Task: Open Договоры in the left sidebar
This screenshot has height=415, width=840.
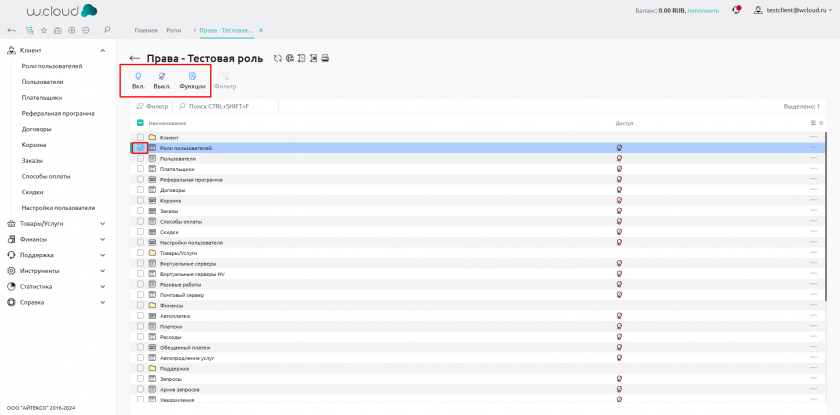Action: (36, 129)
